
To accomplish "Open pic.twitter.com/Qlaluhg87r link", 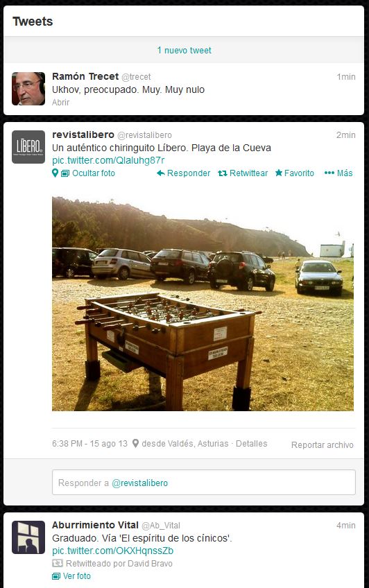I will click(108, 160).
